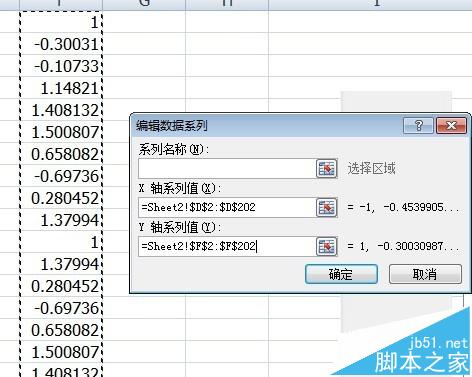
Task: Focus the 系列名称 input field
Action: pyautogui.click(x=227, y=168)
